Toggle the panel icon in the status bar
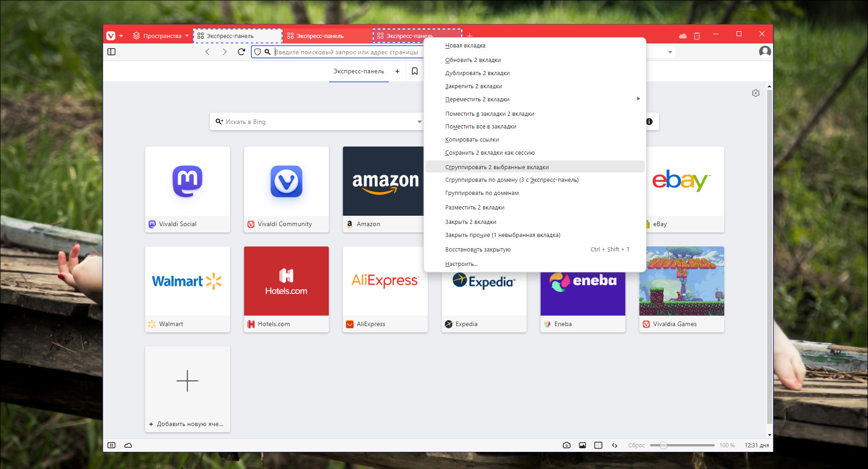Image resolution: width=868 pixels, height=469 pixels. point(111,445)
